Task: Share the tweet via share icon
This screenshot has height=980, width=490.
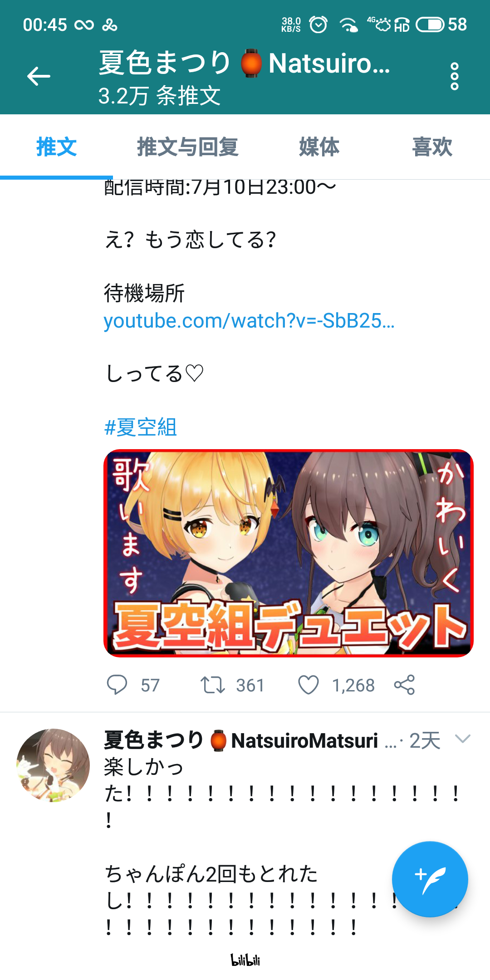Action: coord(404,685)
